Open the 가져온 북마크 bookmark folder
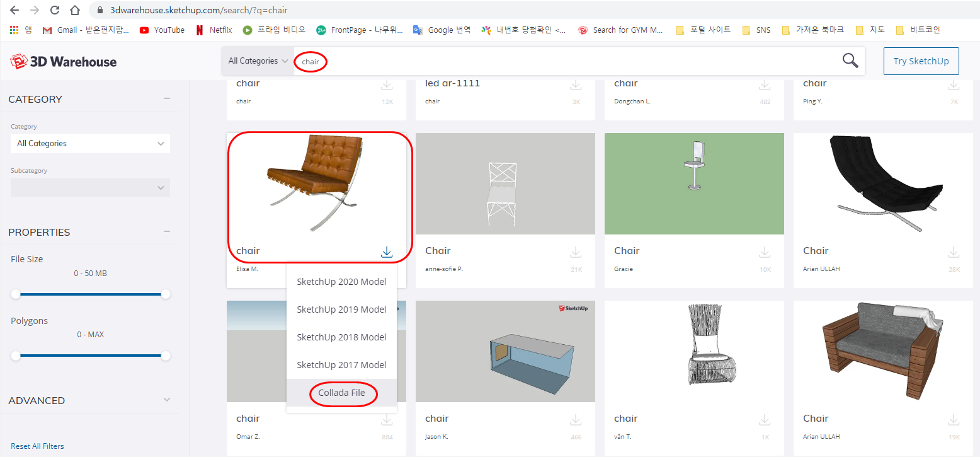Image resolution: width=980 pixels, height=457 pixels. (812, 30)
